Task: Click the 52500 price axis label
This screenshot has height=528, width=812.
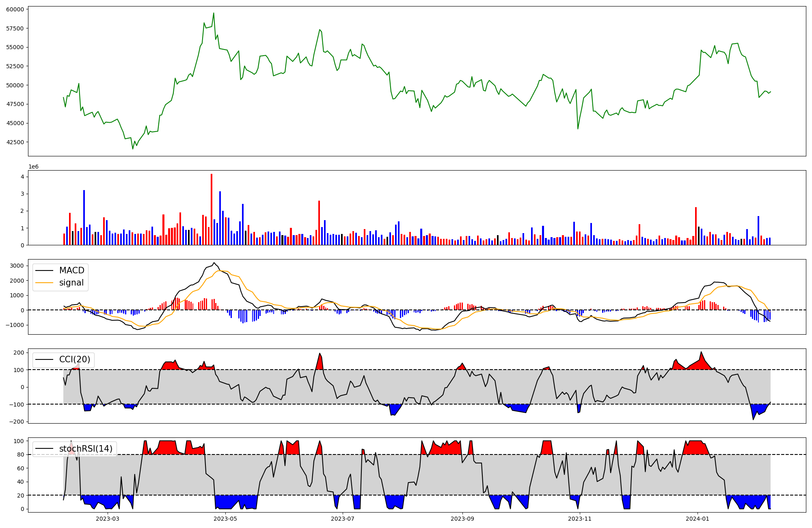Action: (x=15, y=66)
